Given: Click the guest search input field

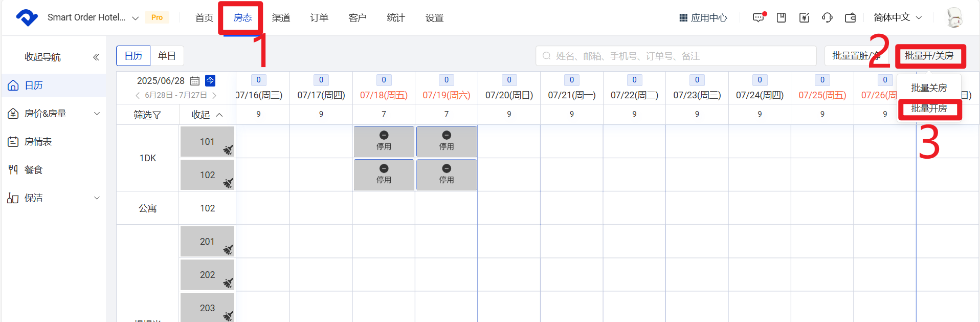Looking at the screenshot, I should click(x=675, y=56).
